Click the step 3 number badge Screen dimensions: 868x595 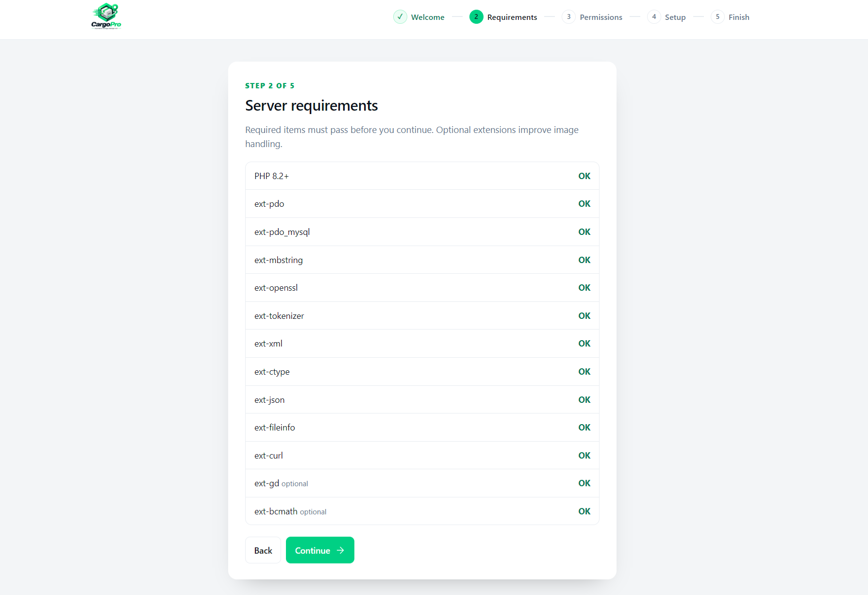click(x=568, y=17)
